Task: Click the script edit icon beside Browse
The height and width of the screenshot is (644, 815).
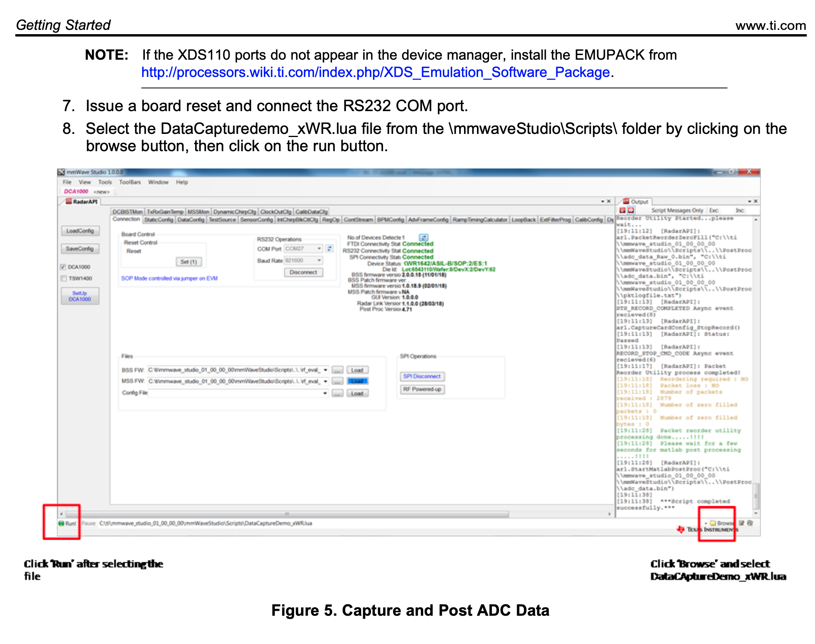Action: (x=742, y=523)
